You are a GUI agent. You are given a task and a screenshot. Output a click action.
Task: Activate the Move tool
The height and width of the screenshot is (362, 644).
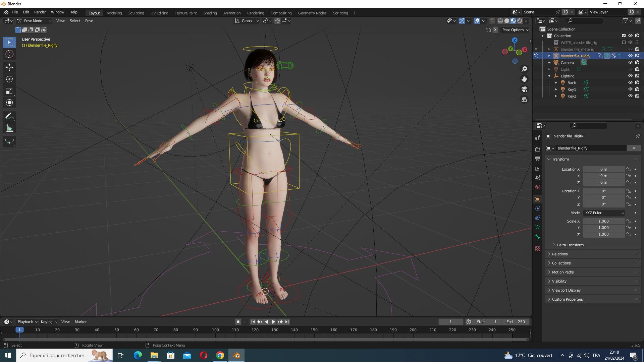coord(9,67)
